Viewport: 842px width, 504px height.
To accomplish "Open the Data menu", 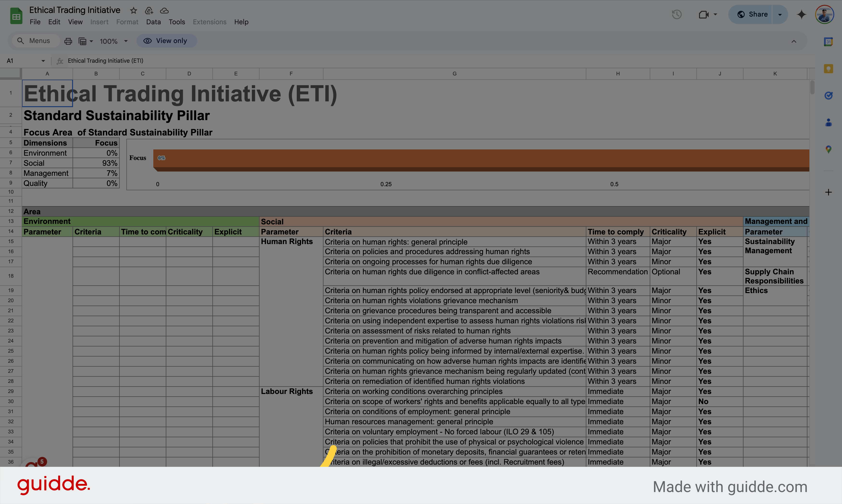I will (x=153, y=22).
